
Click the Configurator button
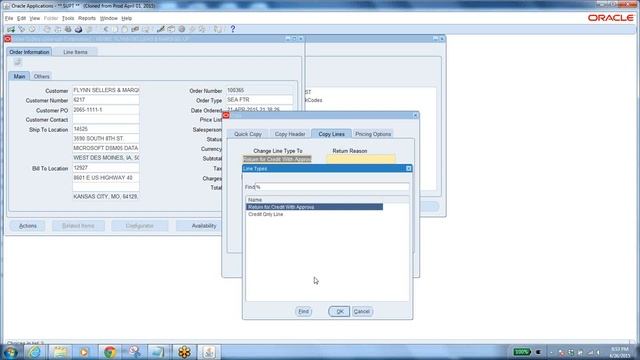click(x=140, y=226)
